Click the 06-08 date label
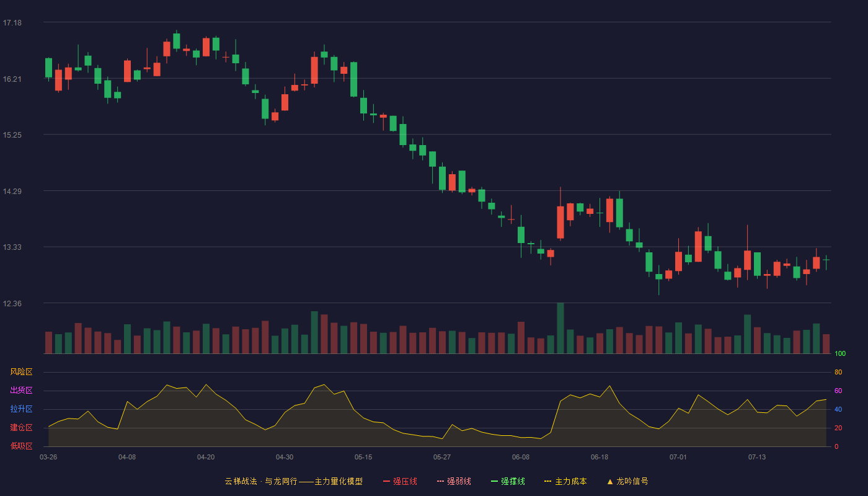This screenshot has width=868, height=496. tap(521, 457)
